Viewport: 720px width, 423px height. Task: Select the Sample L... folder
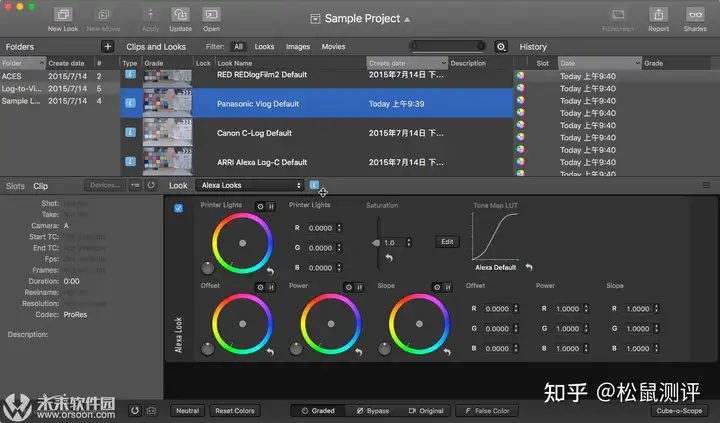(x=60, y=101)
